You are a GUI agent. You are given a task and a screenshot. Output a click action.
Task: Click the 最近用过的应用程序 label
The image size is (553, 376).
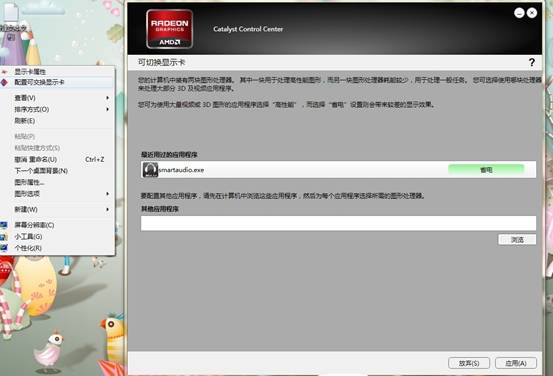pyautogui.click(x=169, y=154)
